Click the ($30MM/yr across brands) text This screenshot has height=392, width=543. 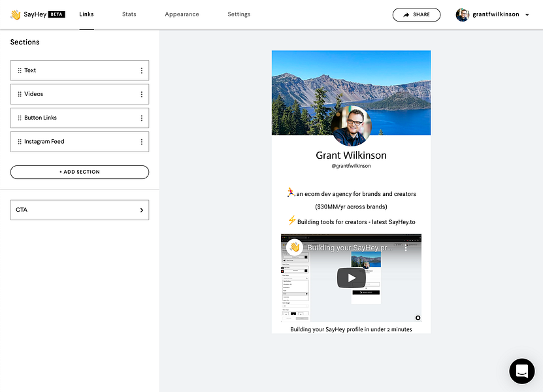click(351, 206)
